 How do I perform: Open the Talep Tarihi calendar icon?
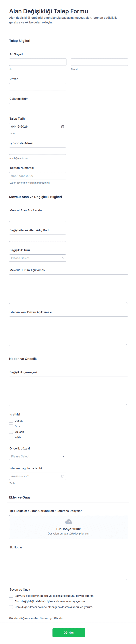[x=63, y=126]
